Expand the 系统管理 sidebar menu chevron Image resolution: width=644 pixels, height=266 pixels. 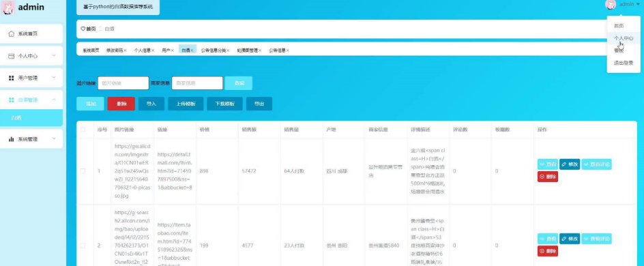[54, 138]
